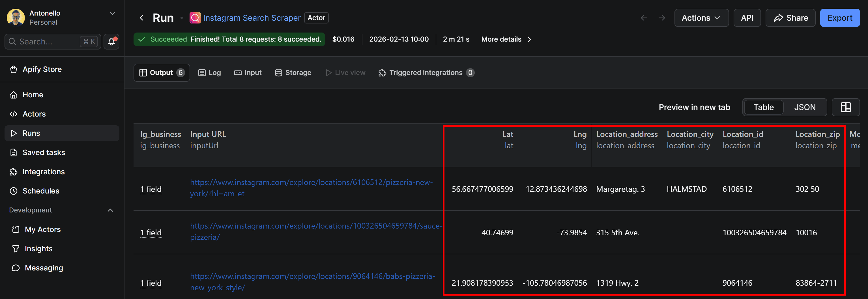Viewport: 868px width, 299px height.
Task: Click the back arrow beside Run title
Action: click(x=141, y=18)
